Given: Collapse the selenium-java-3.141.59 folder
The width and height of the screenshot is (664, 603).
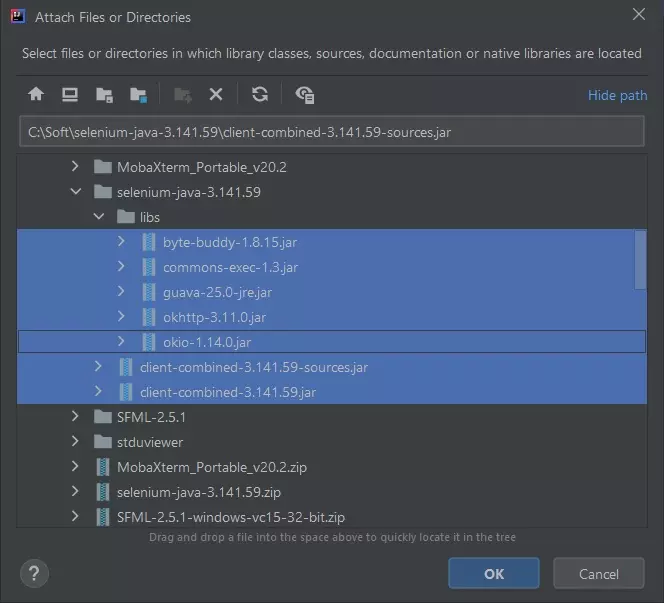Looking at the screenshot, I should pos(76,191).
